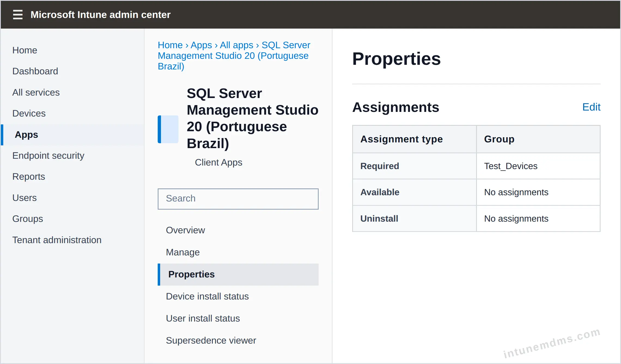This screenshot has height=364, width=621.
Task: Click the Home breadcrumb link
Action: pyautogui.click(x=170, y=45)
